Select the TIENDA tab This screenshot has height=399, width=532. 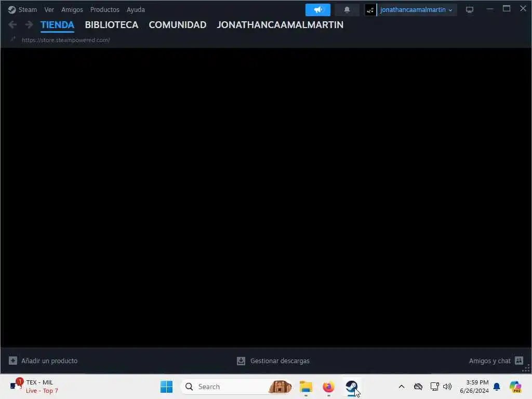point(57,25)
